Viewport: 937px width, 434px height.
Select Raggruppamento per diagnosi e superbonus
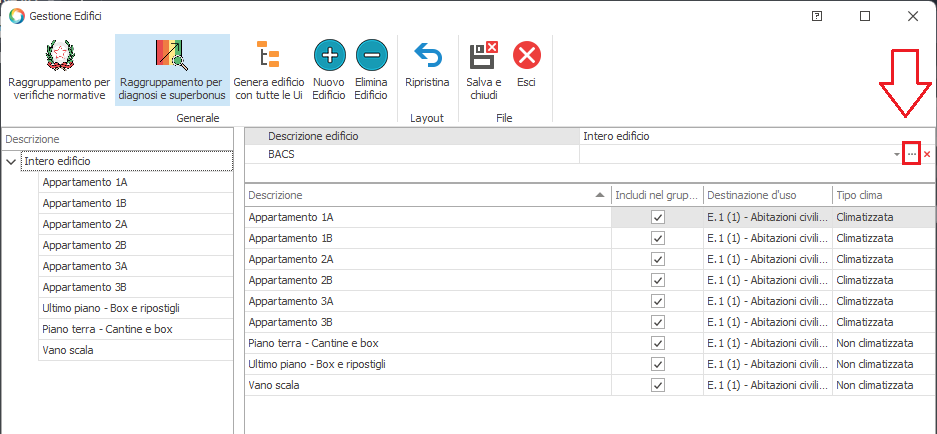pos(171,55)
